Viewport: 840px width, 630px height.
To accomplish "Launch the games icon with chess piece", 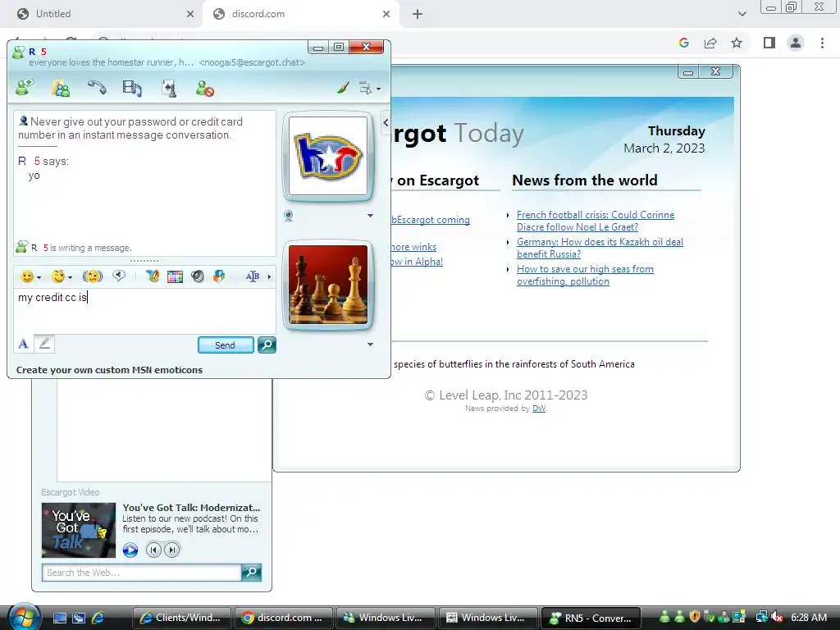I will (x=169, y=89).
